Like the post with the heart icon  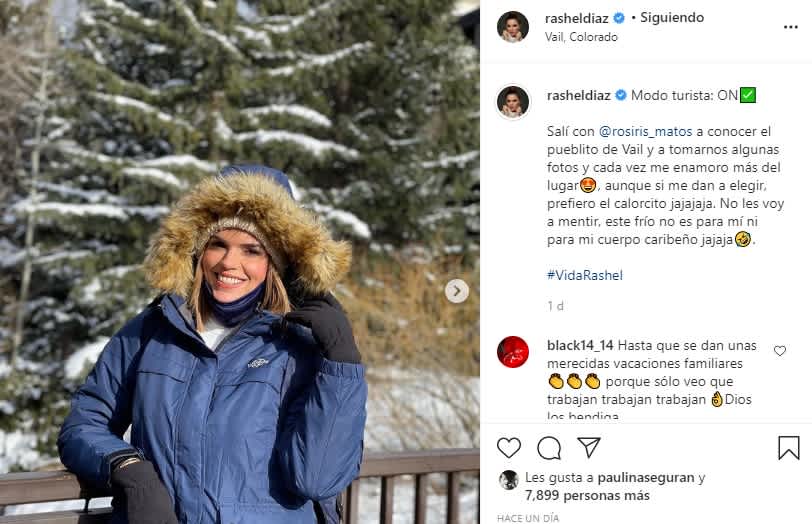[509, 447]
